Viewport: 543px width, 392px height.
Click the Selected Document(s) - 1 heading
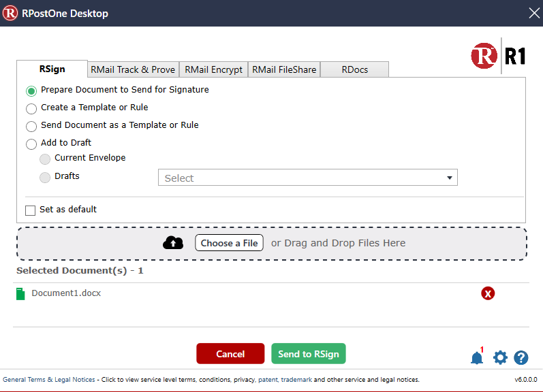[80, 271]
